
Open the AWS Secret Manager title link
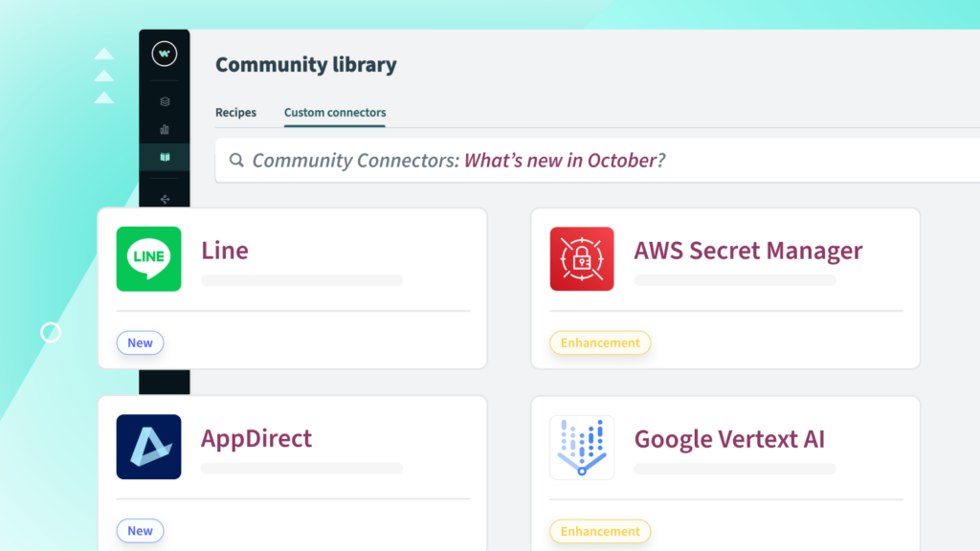747,251
